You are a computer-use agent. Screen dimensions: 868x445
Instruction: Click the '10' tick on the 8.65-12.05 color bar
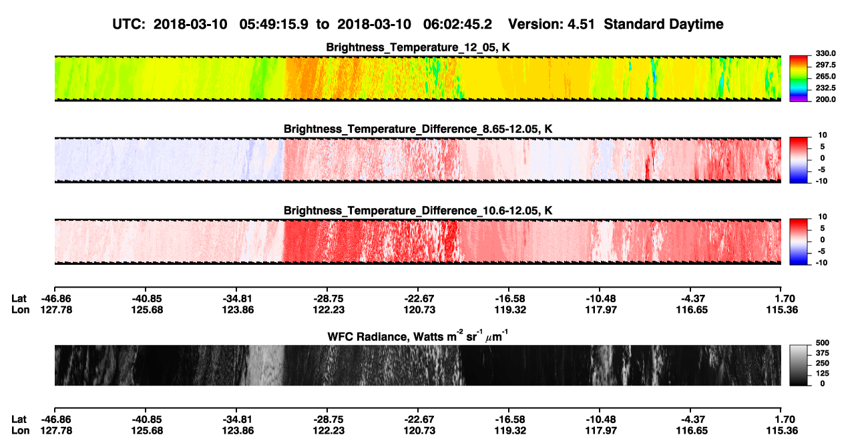823,135
